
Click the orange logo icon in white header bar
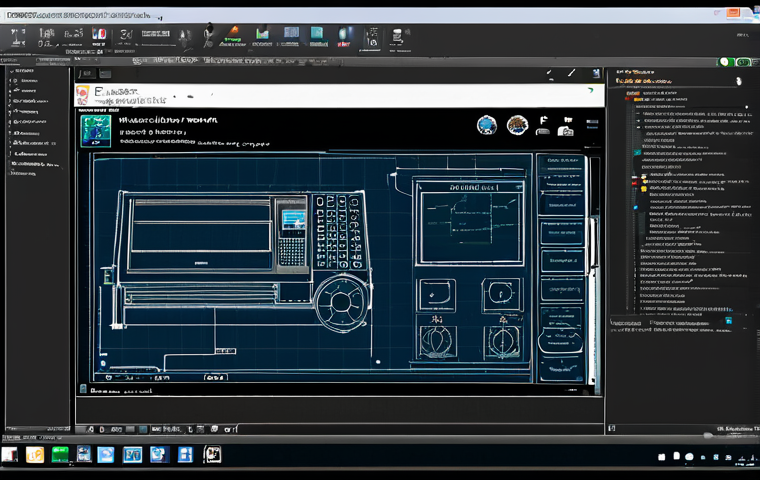[82, 95]
